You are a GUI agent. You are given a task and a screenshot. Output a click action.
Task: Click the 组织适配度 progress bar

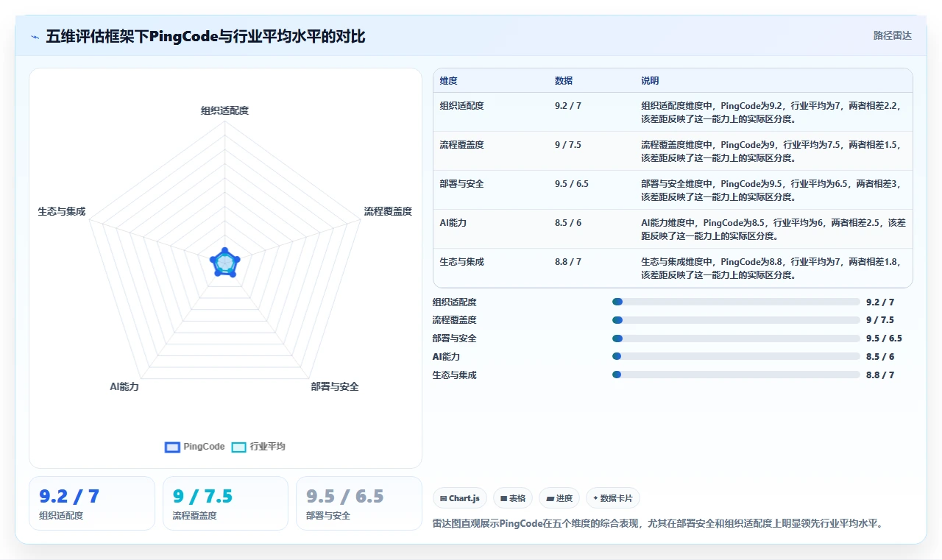pyautogui.click(x=736, y=302)
